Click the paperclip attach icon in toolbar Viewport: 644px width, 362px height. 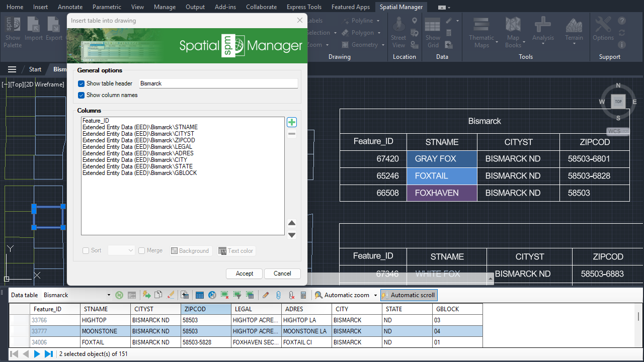[278, 295]
